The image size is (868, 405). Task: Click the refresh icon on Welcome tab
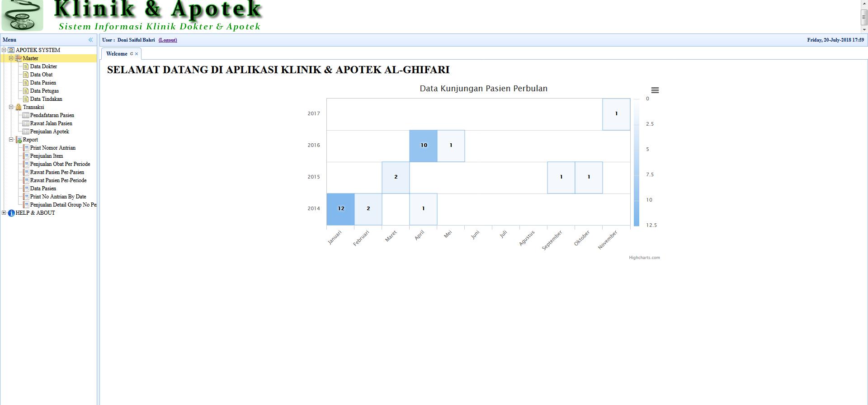pos(132,54)
